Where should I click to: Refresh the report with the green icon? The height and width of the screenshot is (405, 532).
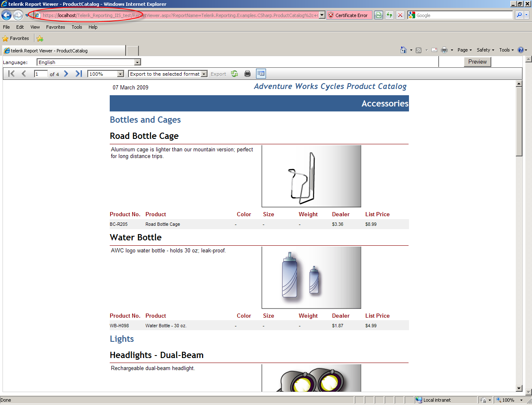tap(234, 74)
